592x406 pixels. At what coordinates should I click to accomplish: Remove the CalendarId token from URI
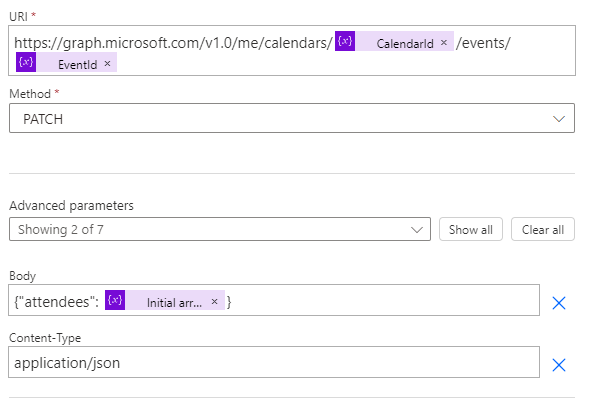[x=444, y=43]
